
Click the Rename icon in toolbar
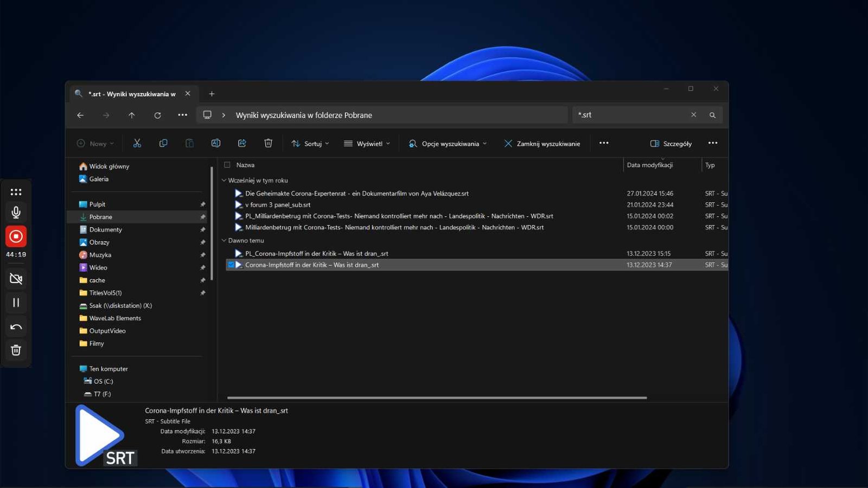click(215, 143)
